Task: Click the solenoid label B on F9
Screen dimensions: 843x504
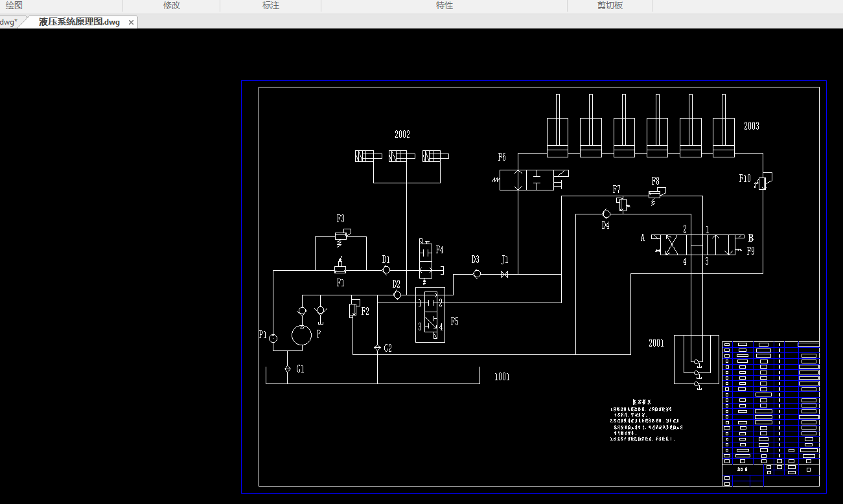Action: click(x=751, y=238)
